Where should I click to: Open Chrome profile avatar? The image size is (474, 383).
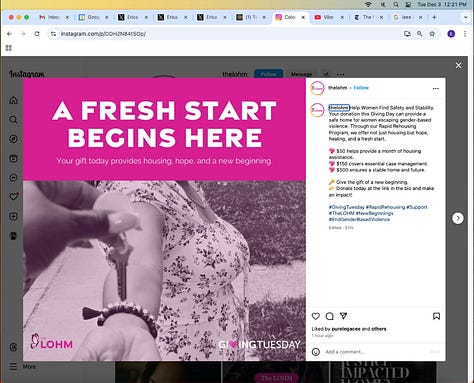point(451,34)
